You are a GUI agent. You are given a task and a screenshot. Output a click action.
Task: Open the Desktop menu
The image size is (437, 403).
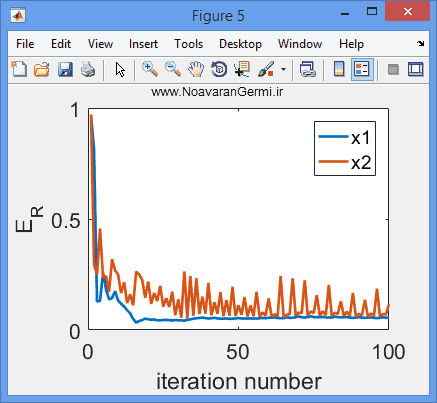click(240, 44)
